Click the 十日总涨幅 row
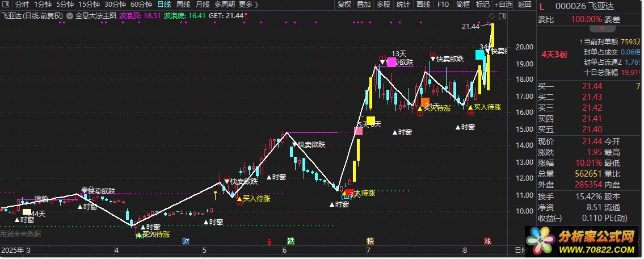 tap(612, 72)
